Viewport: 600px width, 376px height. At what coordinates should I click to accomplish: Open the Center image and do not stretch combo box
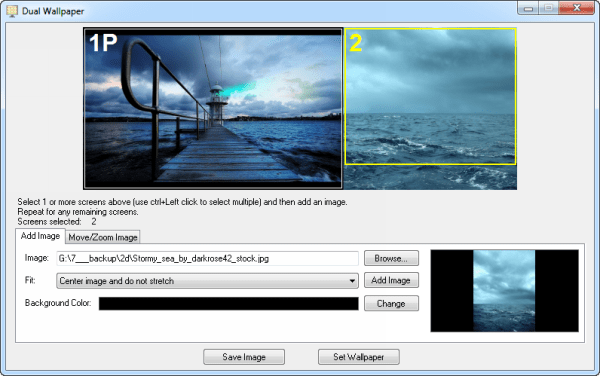(207, 281)
